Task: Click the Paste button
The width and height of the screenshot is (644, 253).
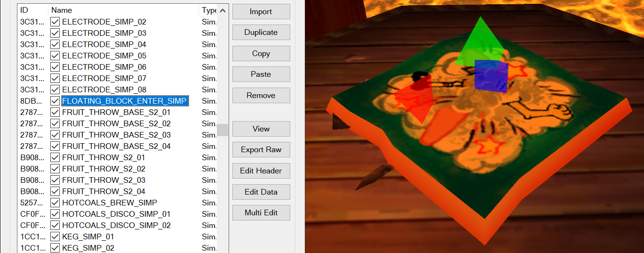Action: pos(261,74)
